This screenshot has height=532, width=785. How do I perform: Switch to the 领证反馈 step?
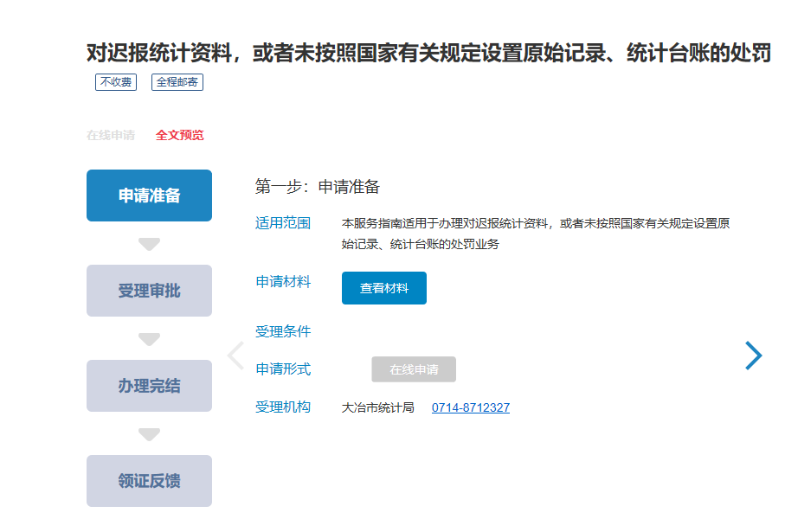[149, 481]
